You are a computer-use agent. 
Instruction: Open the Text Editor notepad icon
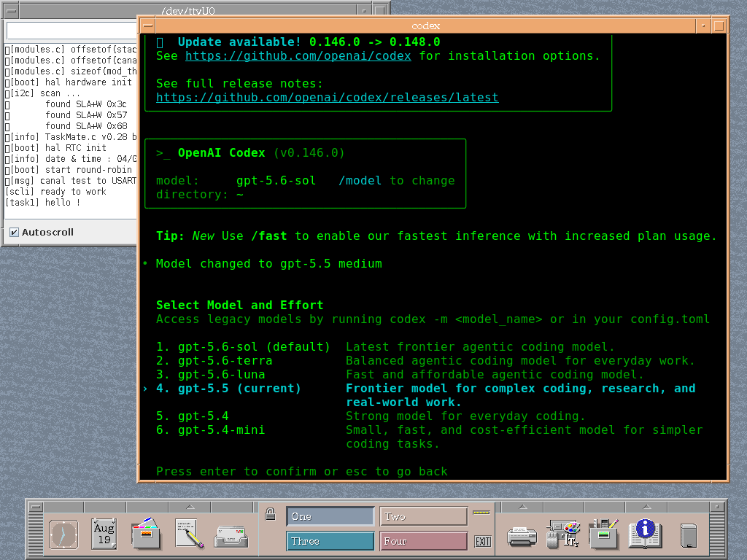(189, 533)
